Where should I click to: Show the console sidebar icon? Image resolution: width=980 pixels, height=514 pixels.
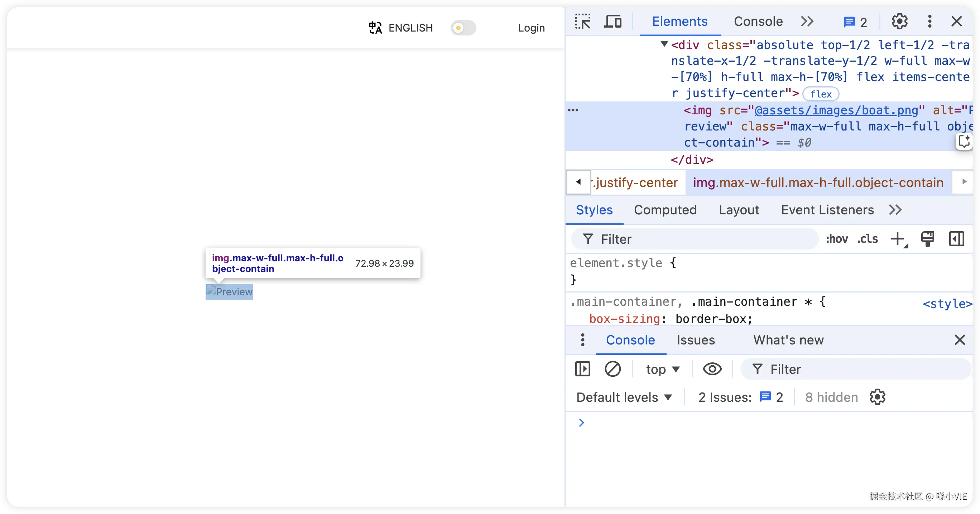click(x=582, y=369)
